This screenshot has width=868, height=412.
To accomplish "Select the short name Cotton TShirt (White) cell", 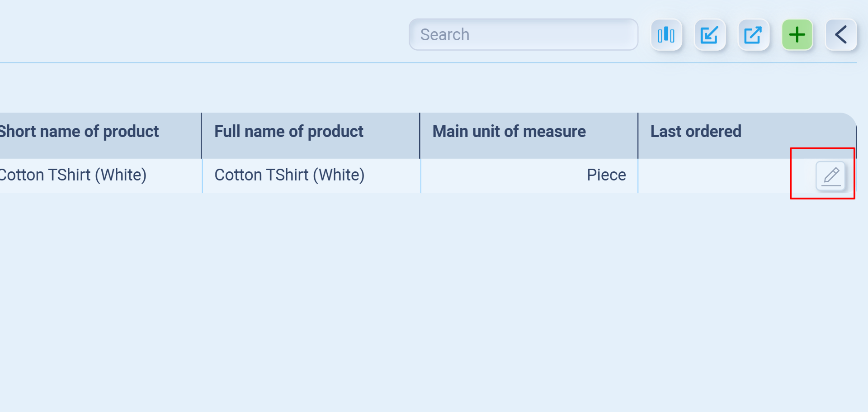I will 73,175.
